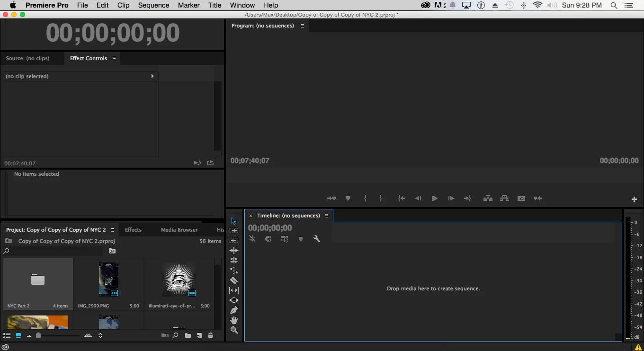Click New Item icon in Project panel

pos(199,335)
